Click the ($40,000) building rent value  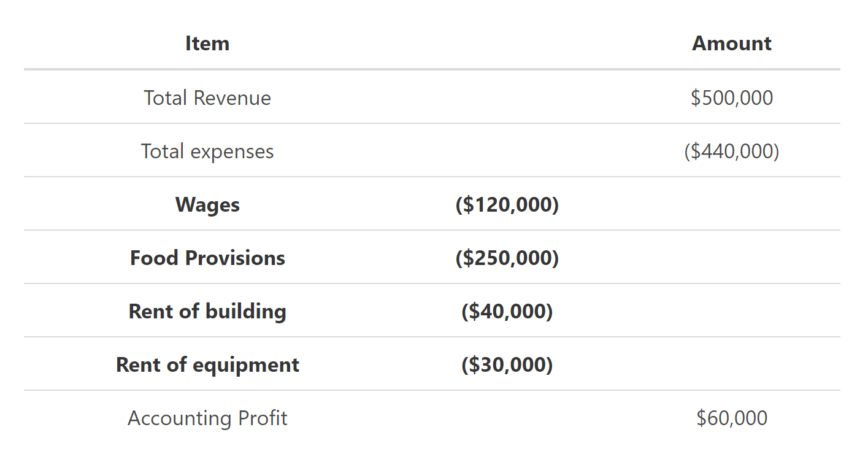(x=507, y=312)
